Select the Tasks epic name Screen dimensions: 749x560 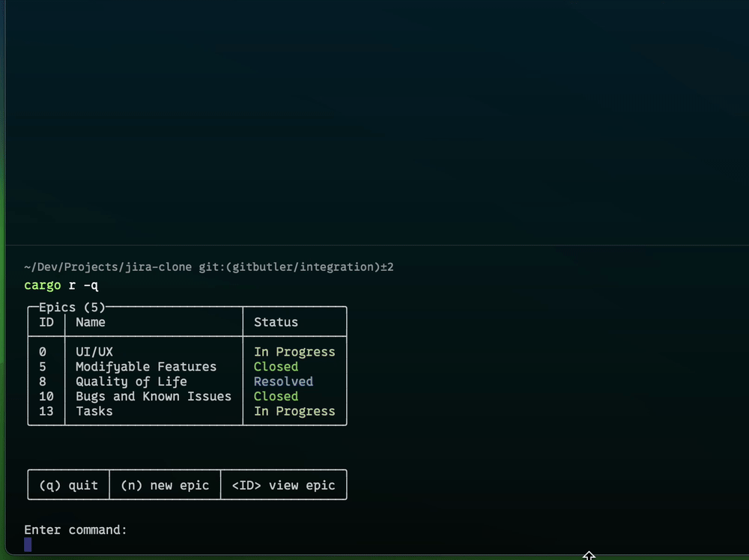94,411
